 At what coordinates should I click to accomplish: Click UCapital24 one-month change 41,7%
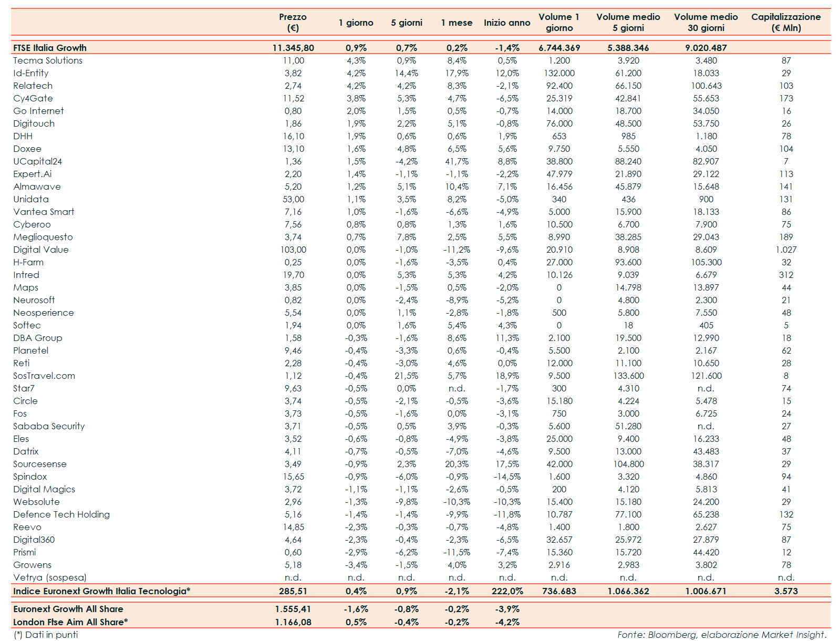(x=457, y=161)
